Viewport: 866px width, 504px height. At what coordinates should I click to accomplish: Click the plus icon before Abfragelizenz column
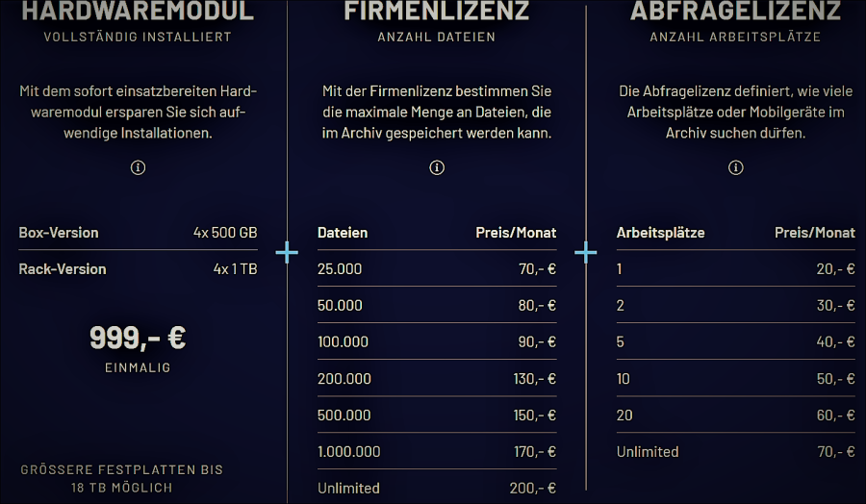click(x=586, y=252)
